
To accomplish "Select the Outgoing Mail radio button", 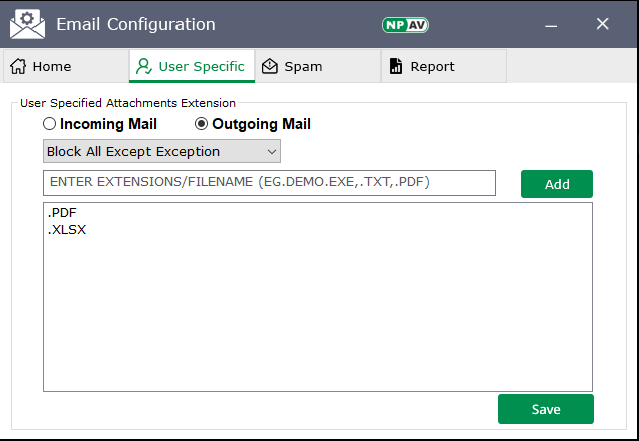I will point(201,125).
